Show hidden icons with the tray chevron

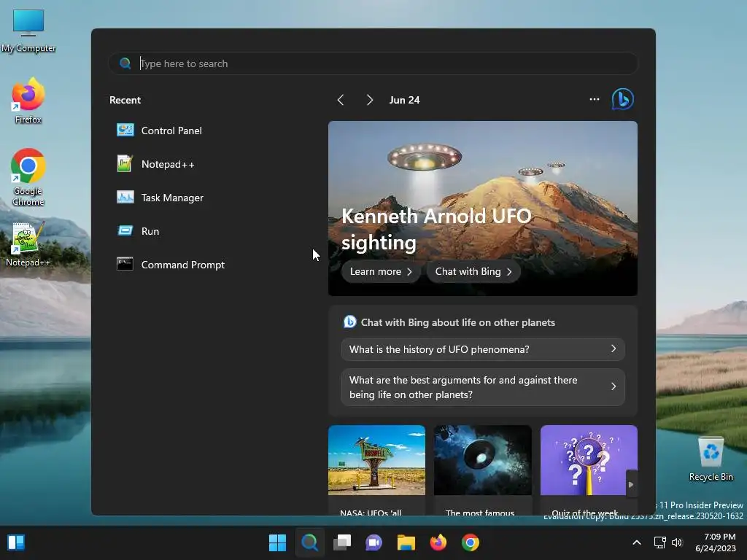click(x=636, y=542)
